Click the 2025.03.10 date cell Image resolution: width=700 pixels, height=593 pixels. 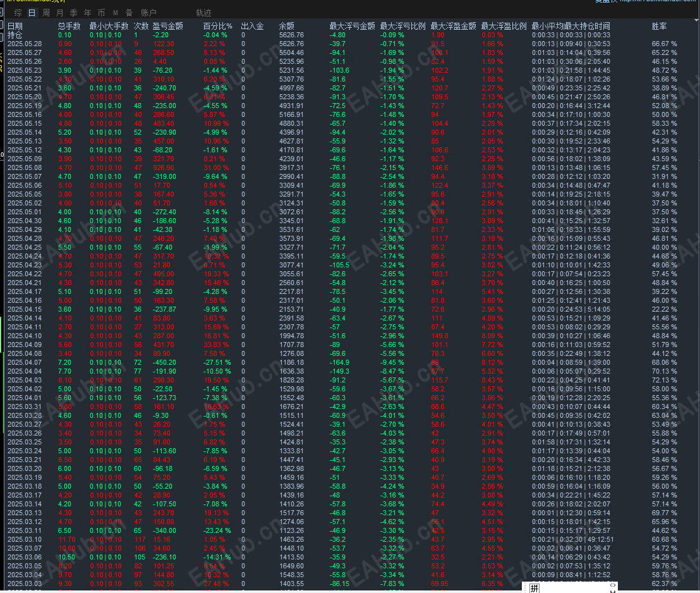click(25, 539)
